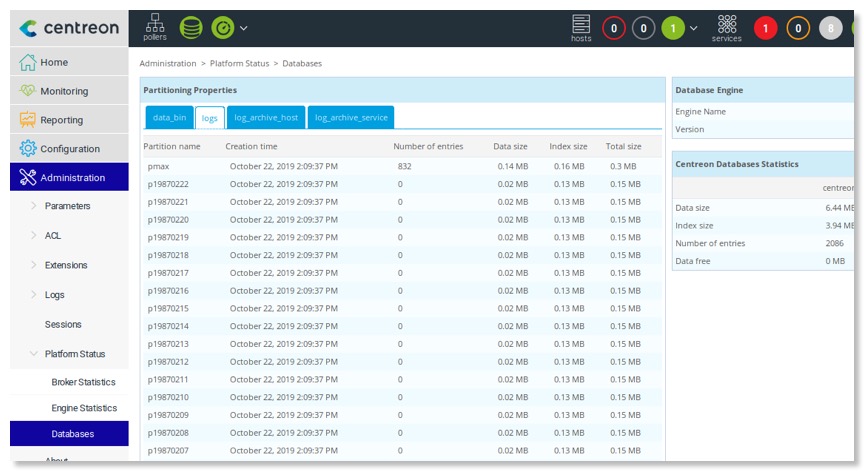Click the red critical services counter

(766, 28)
